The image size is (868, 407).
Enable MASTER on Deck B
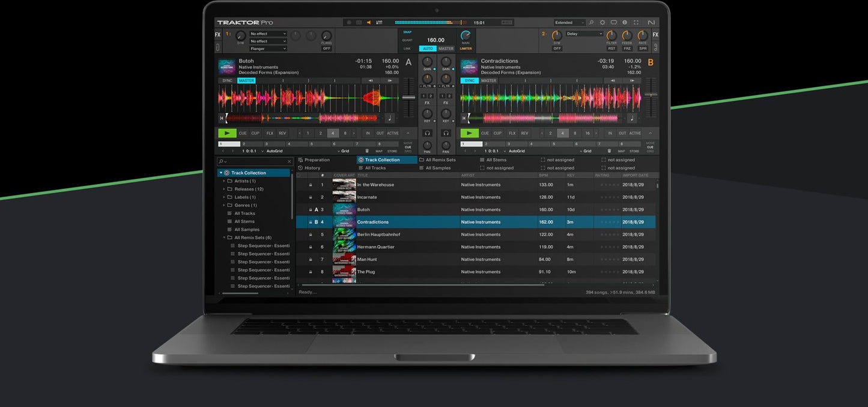[x=489, y=81]
